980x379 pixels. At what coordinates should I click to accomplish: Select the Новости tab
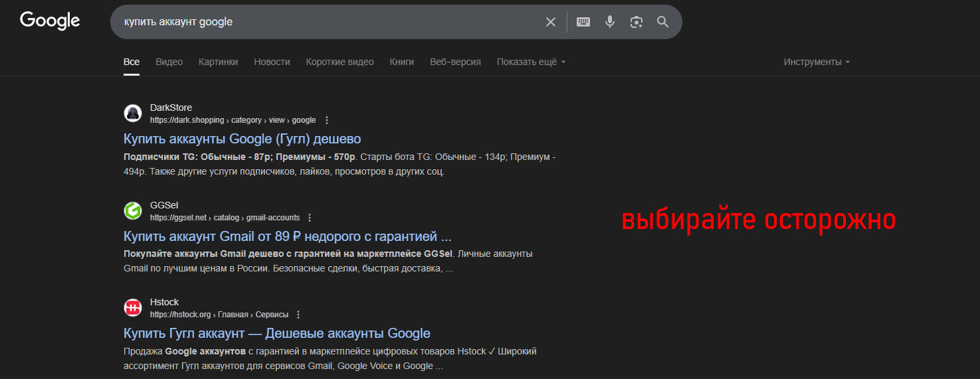click(272, 62)
